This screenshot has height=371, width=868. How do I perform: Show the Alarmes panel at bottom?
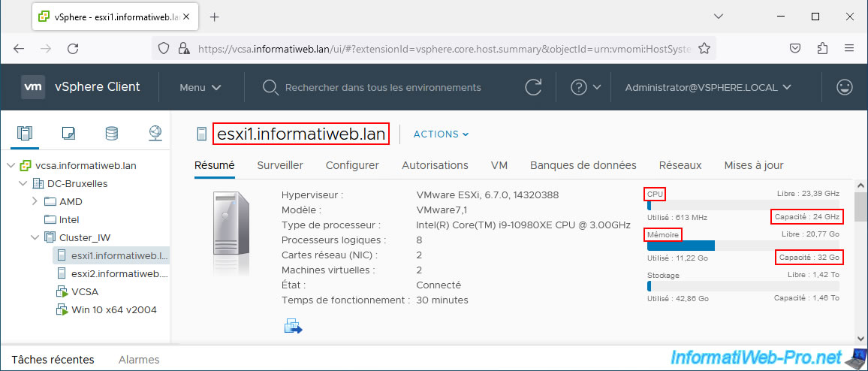click(x=139, y=360)
